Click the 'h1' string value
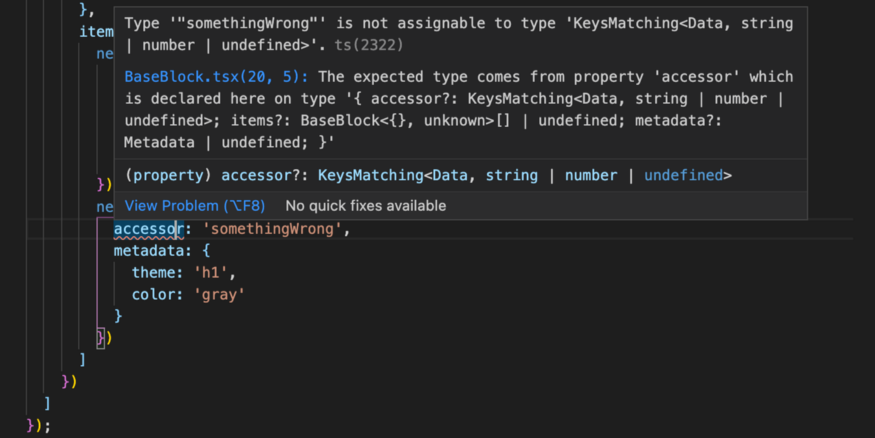This screenshot has width=875, height=438. click(210, 273)
